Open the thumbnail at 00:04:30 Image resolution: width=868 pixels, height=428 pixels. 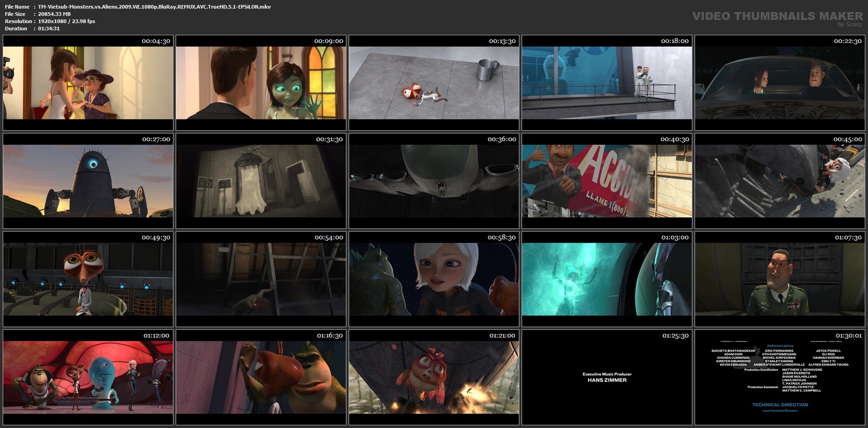[x=88, y=83]
